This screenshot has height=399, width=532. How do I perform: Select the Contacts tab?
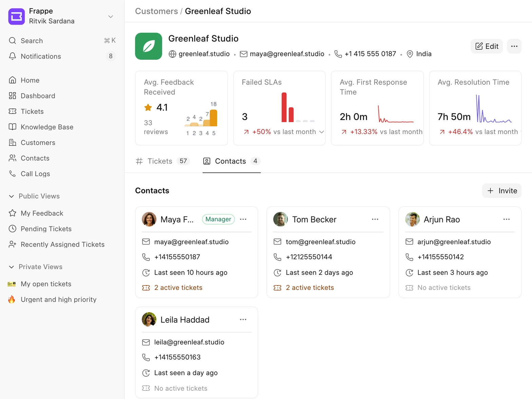pos(232,161)
